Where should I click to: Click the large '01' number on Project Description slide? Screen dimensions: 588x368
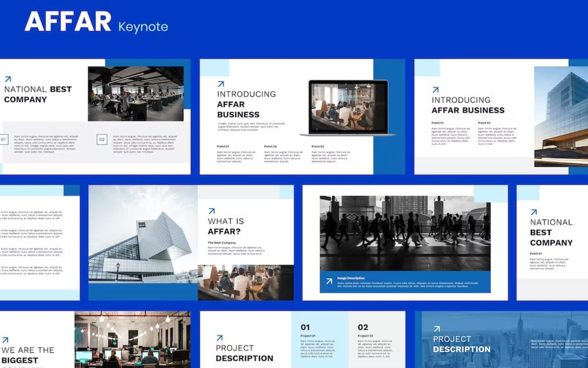(x=305, y=327)
